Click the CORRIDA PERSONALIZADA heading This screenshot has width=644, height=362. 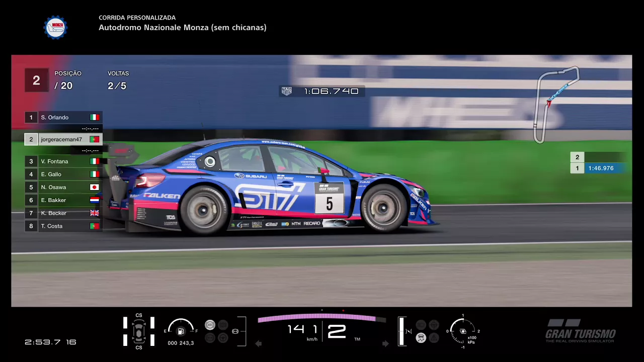pyautogui.click(x=137, y=18)
